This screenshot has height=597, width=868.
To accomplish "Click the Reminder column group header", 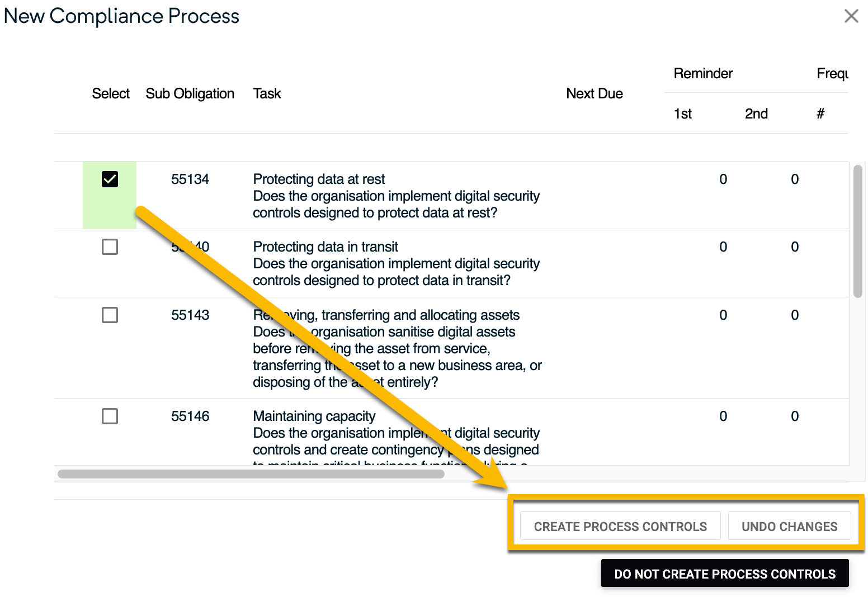I will point(702,74).
